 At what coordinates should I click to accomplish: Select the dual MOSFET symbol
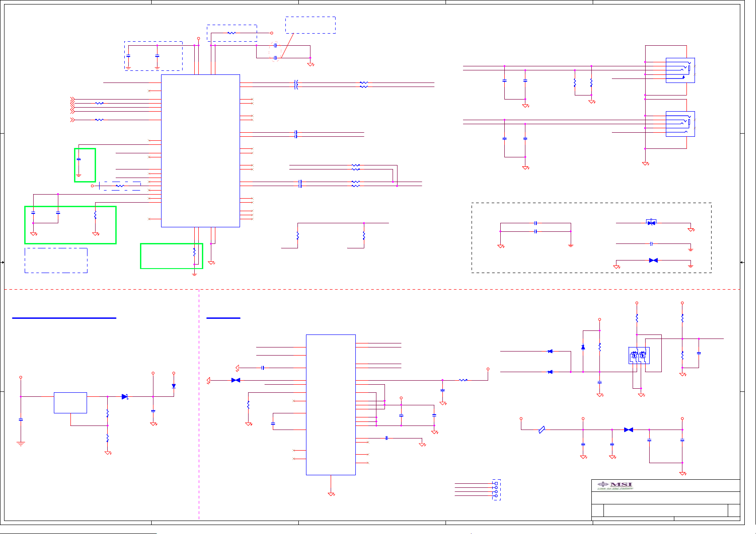click(x=639, y=355)
